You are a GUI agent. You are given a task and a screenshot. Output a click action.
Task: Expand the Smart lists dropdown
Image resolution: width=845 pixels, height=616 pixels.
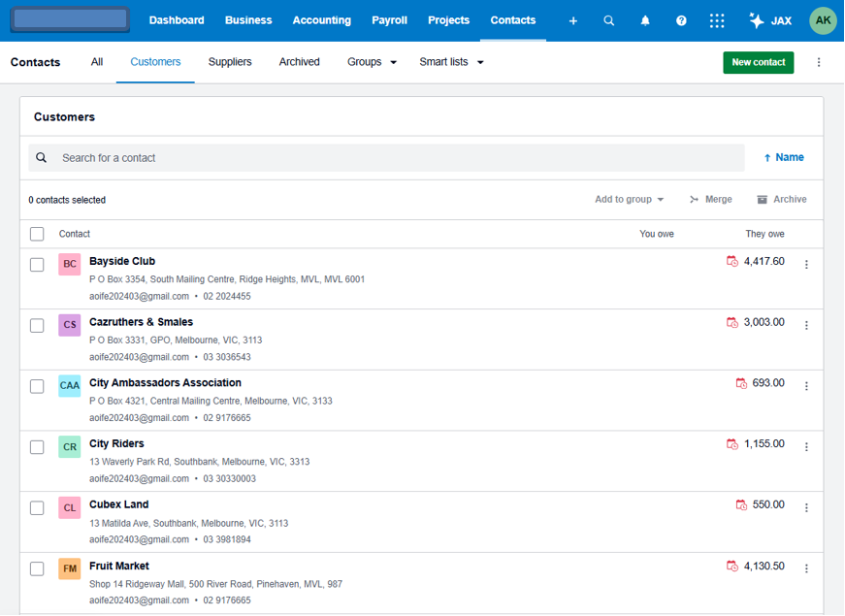(451, 62)
